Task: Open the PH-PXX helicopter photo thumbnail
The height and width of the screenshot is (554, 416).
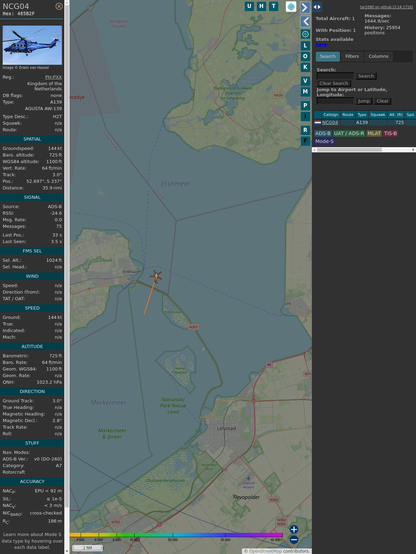Action: coord(32,45)
